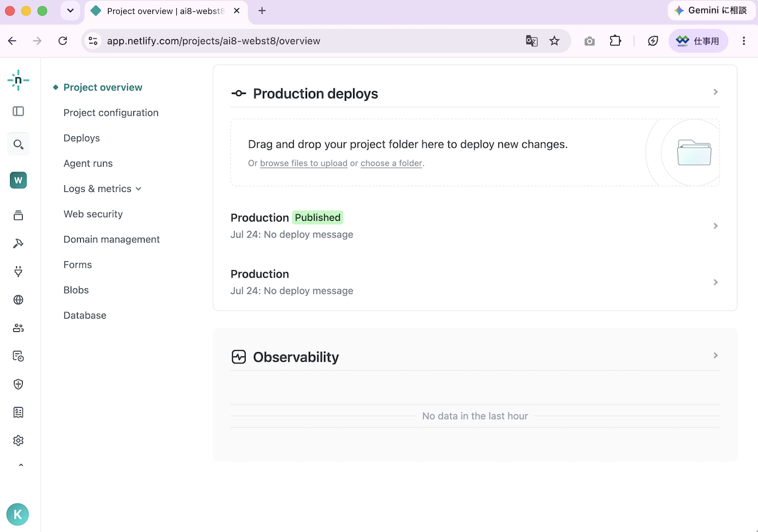The width and height of the screenshot is (758, 532).
Task: Open the stacked projects icon in sidebar
Action: point(18,215)
